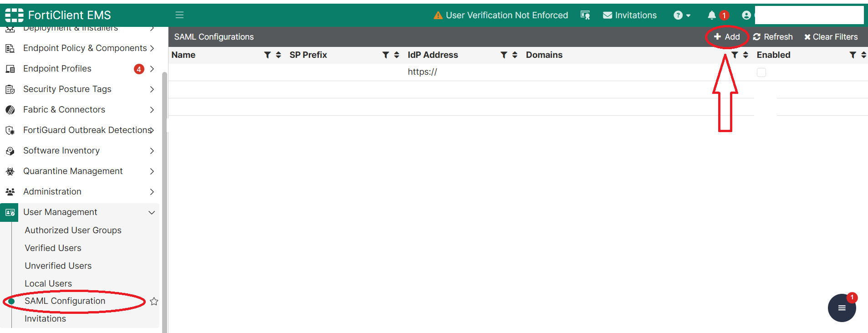Add a new SAML configuration
Image resolution: width=868 pixels, height=333 pixels.
click(727, 37)
